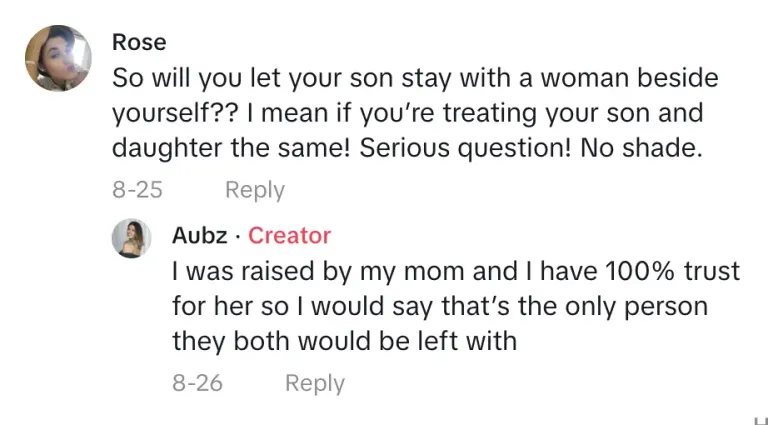The image size is (768, 425).
Task: Tap the pink Creator badge
Action: click(x=289, y=236)
